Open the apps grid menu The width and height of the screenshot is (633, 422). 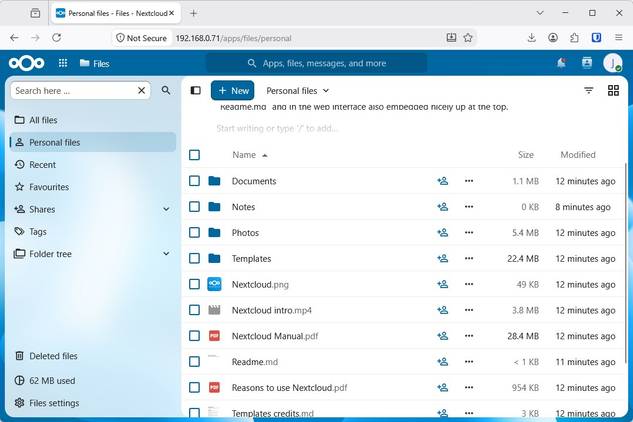63,63
